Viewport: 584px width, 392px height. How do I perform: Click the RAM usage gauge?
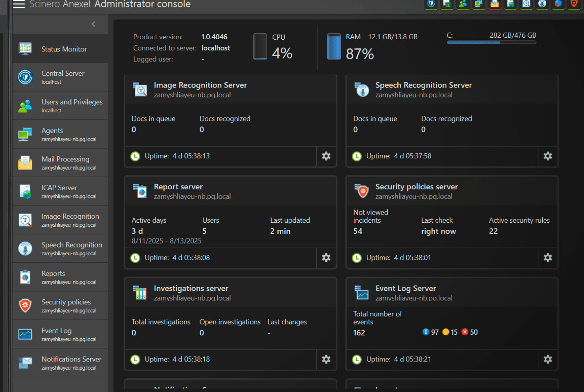(334, 46)
